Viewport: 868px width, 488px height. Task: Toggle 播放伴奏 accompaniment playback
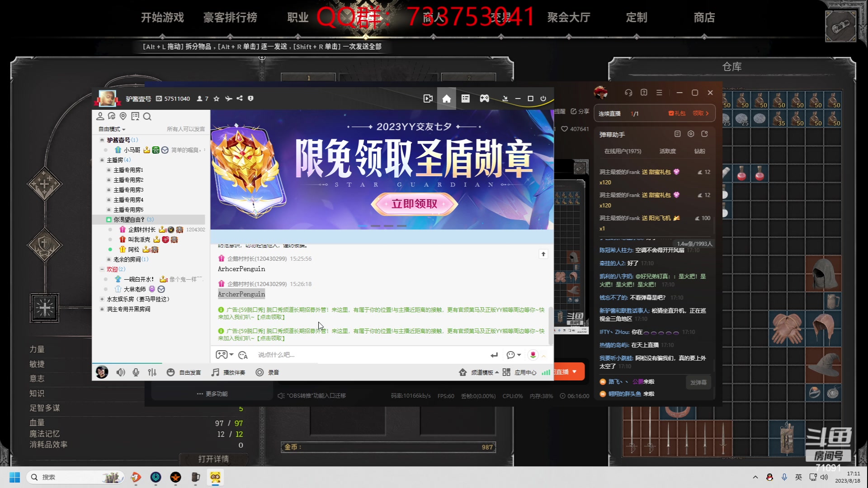(x=228, y=372)
